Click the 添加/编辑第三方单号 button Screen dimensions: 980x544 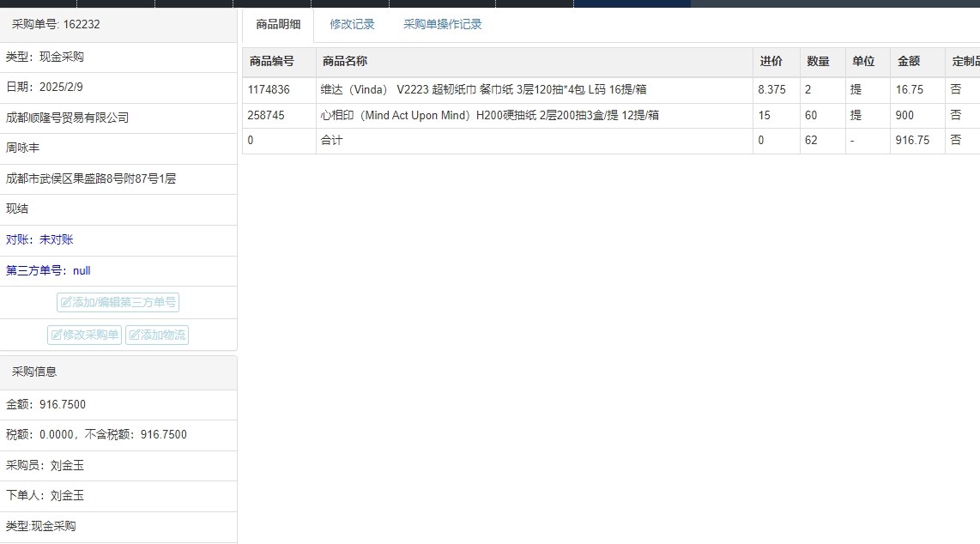pos(118,302)
